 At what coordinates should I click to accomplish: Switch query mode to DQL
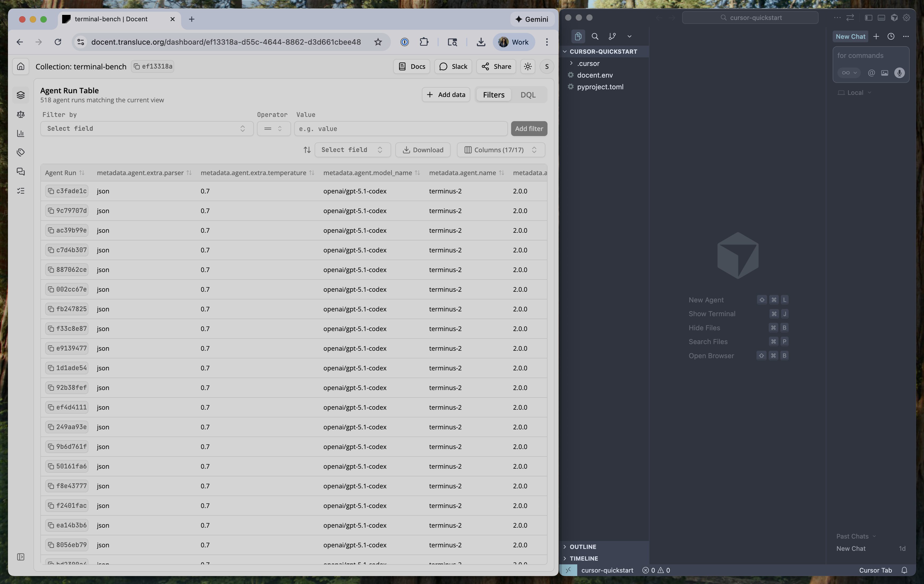pyautogui.click(x=528, y=95)
